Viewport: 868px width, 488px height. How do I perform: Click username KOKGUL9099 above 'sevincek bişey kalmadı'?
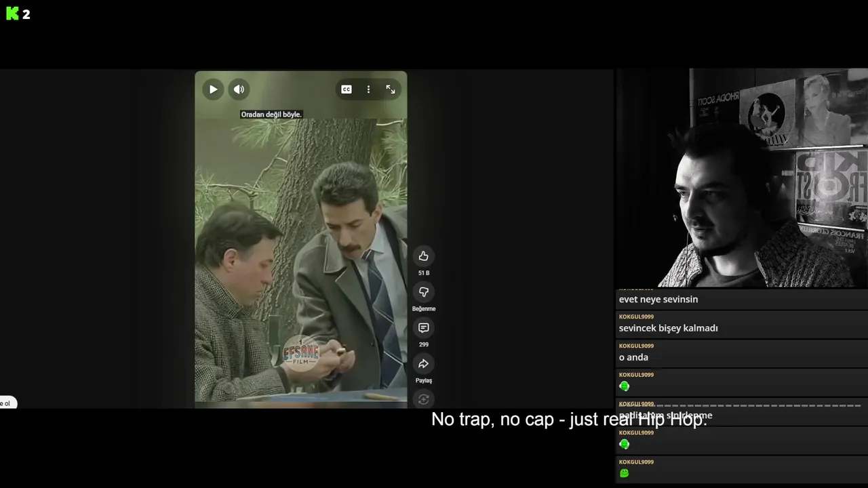(x=636, y=317)
